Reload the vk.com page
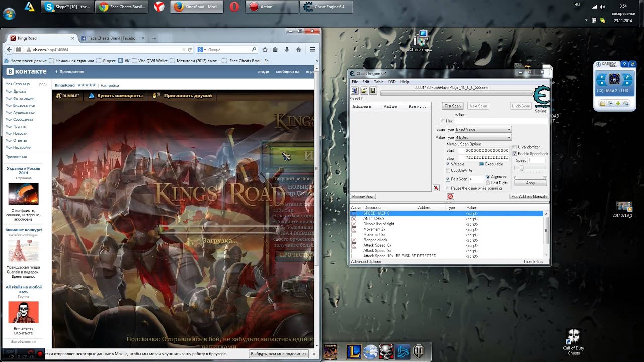The height and width of the screenshot is (362, 644). pyautogui.click(x=190, y=50)
